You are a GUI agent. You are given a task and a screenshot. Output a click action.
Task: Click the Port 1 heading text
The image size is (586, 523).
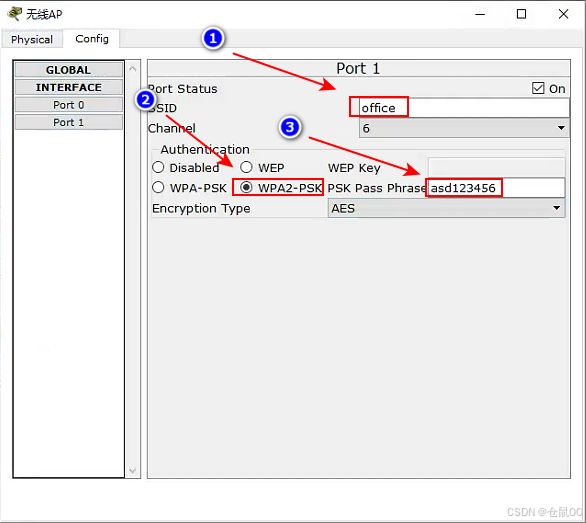click(358, 68)
